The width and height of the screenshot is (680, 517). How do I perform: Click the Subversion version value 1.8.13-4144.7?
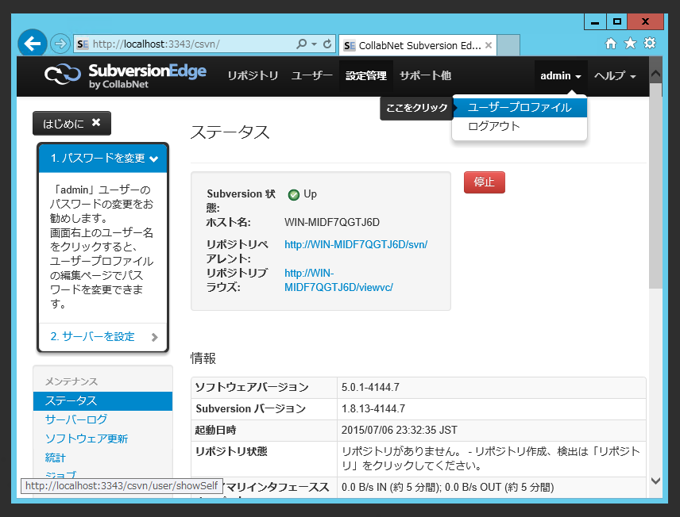click(373, 409)
